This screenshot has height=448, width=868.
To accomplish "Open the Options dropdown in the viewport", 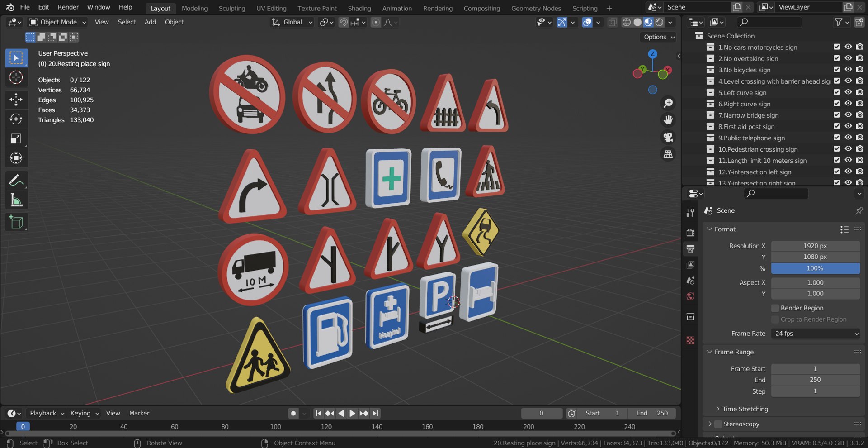I will point(658,37).
